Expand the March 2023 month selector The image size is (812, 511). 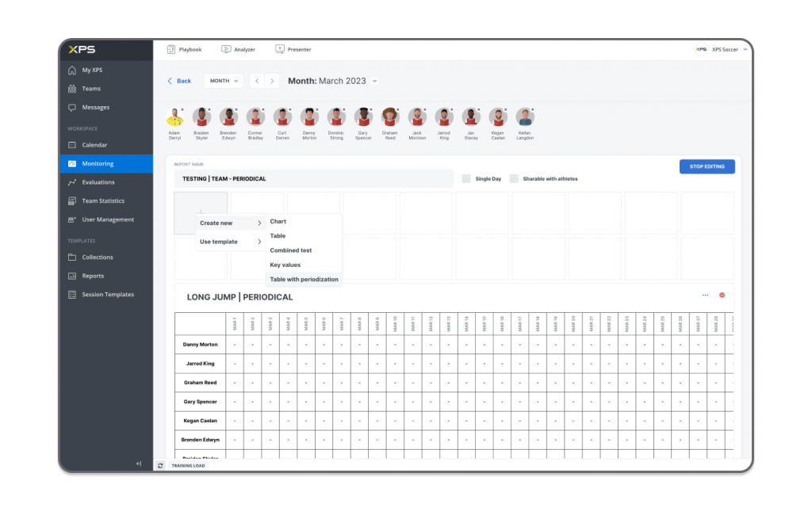click(x=374, y=81)
